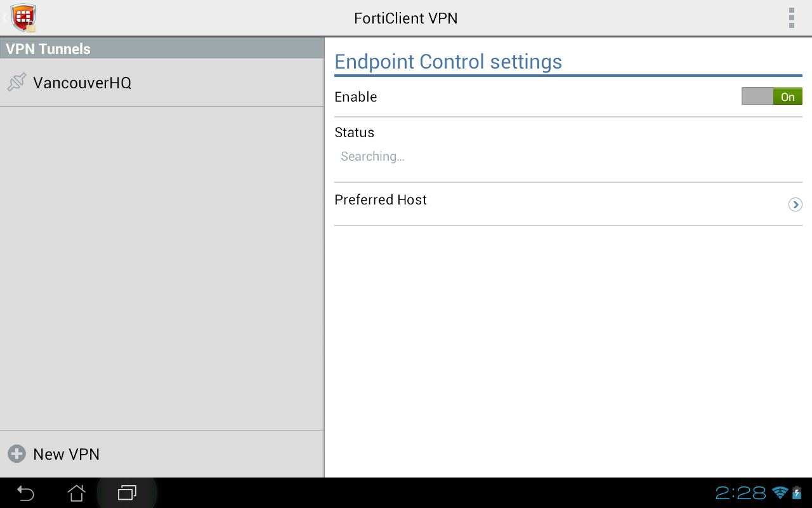Tap the Wi-Fi status icon
The width and height of the screenshot is (812, 508).
(x=779, y=492)
